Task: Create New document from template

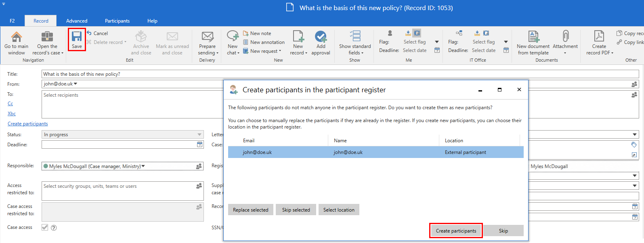Action: 533,43
